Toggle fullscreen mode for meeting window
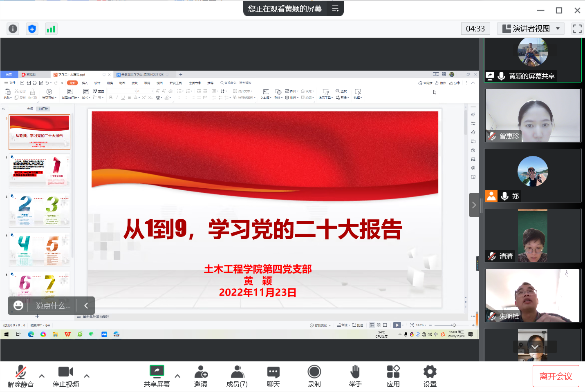The width and height of the screenshot is (585, 392). coord(577,29)
